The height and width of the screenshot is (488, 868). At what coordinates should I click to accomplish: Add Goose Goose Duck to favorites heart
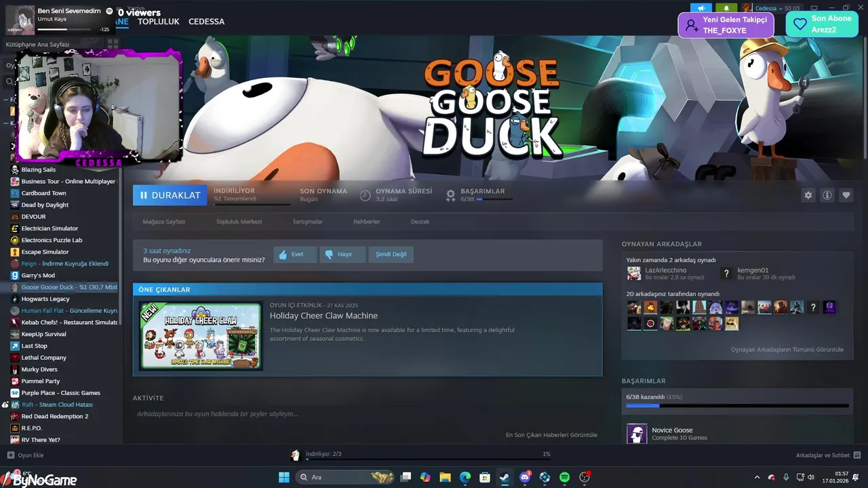pos(846,195)
